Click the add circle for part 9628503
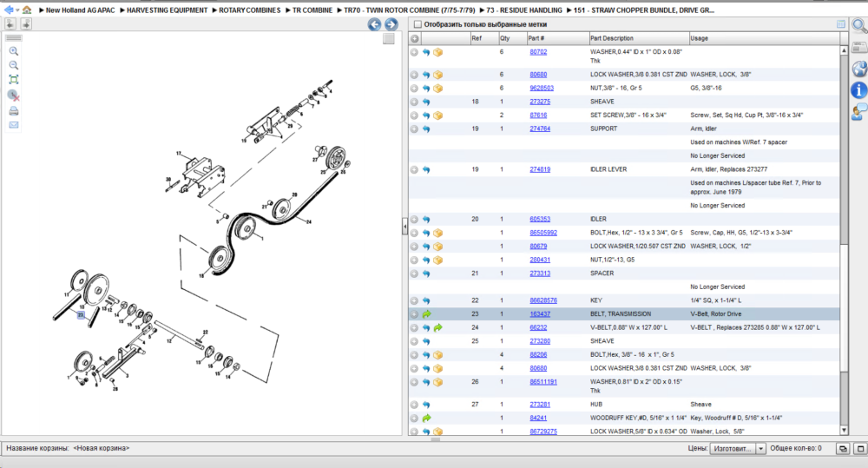The width and height of the screenshot is (868, 468). (x=414, y=88)
